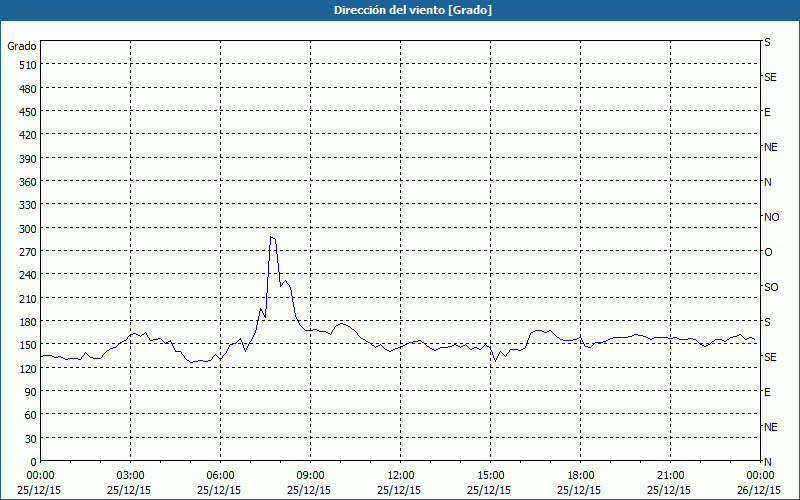This screenshot has width=800, height=500.
Task: Click the 30 degree axis label
Action: 31,439
